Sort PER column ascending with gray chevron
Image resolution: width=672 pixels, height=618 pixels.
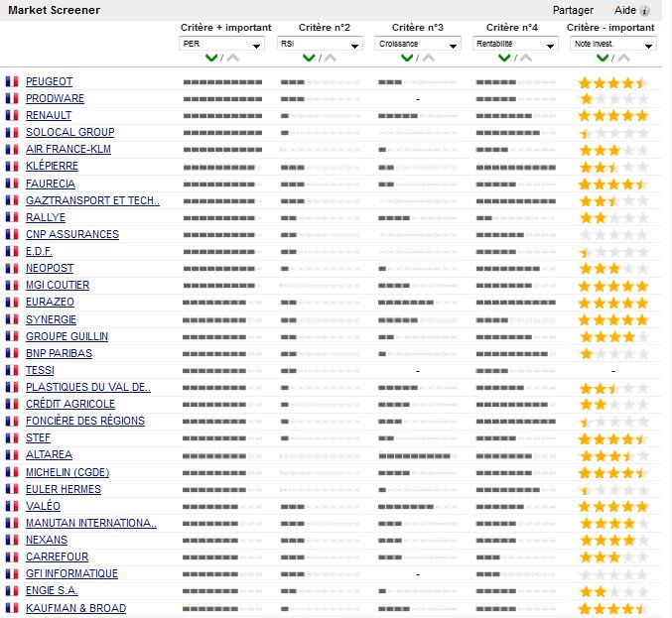[x=232, y=58]
